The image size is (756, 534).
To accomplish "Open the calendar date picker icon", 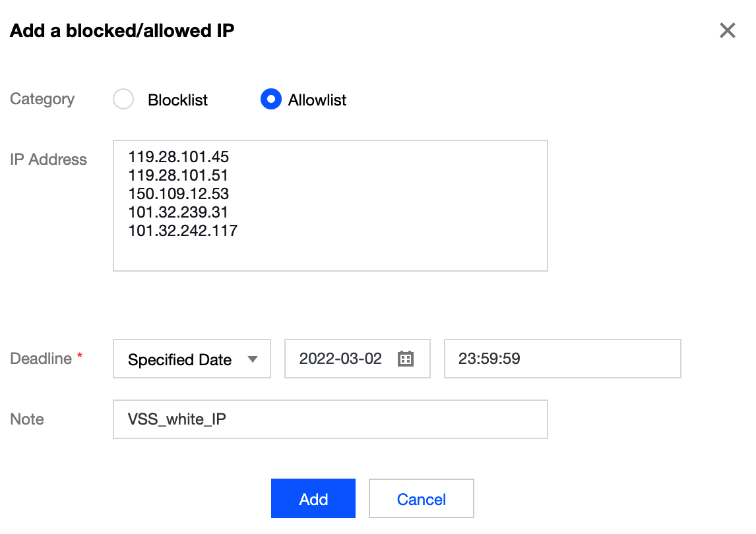I will click(405, 359).
